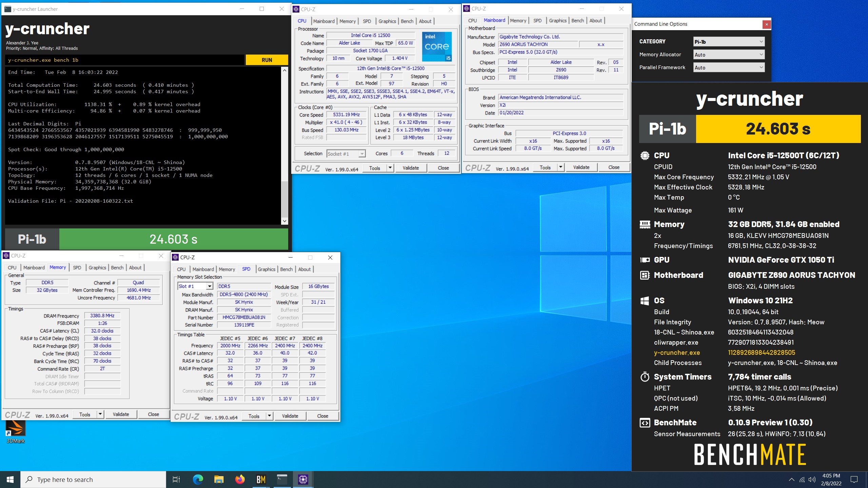Click the Z690 AORUS TACHYON model field
Screen dimensions: 868x488
pyautogui.click(x=538, y=44)
